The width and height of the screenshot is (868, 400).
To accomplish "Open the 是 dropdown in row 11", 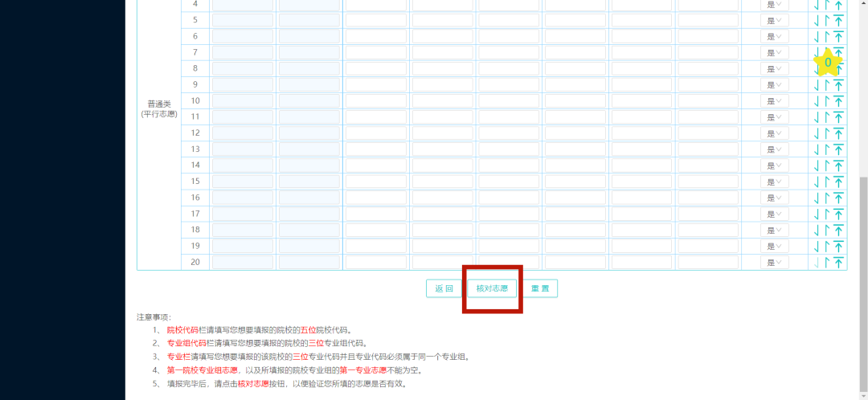I will point(775,117).
